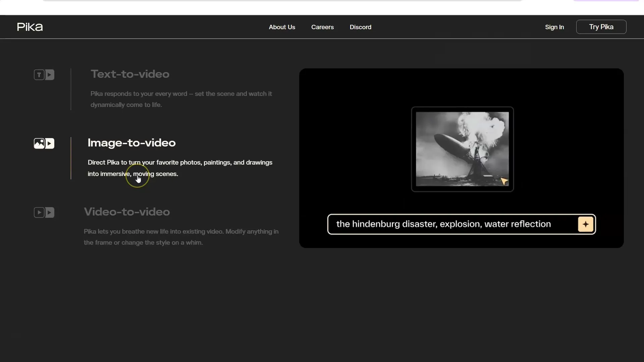The height and width of the screenshot is (362, 644).
Task: Expand the Image-to-video description panel
Action: click(x=132, y=142)
